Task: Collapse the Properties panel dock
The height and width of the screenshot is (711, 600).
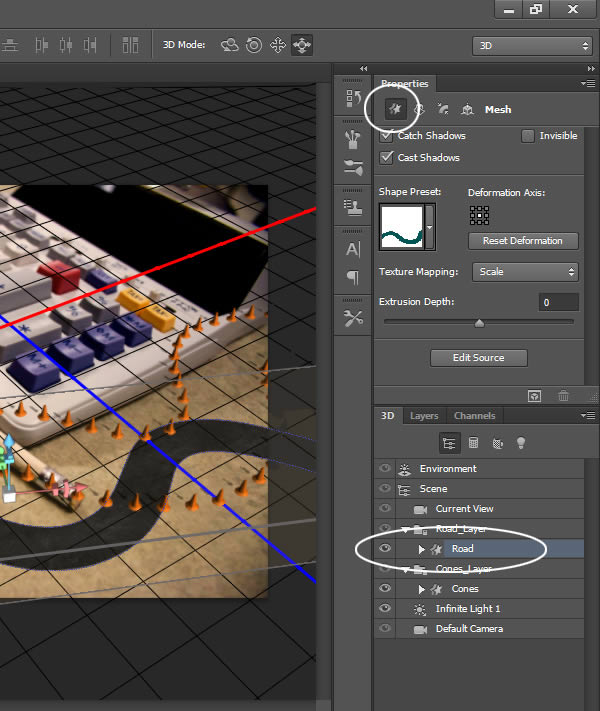Action: [x=591, y=68]
